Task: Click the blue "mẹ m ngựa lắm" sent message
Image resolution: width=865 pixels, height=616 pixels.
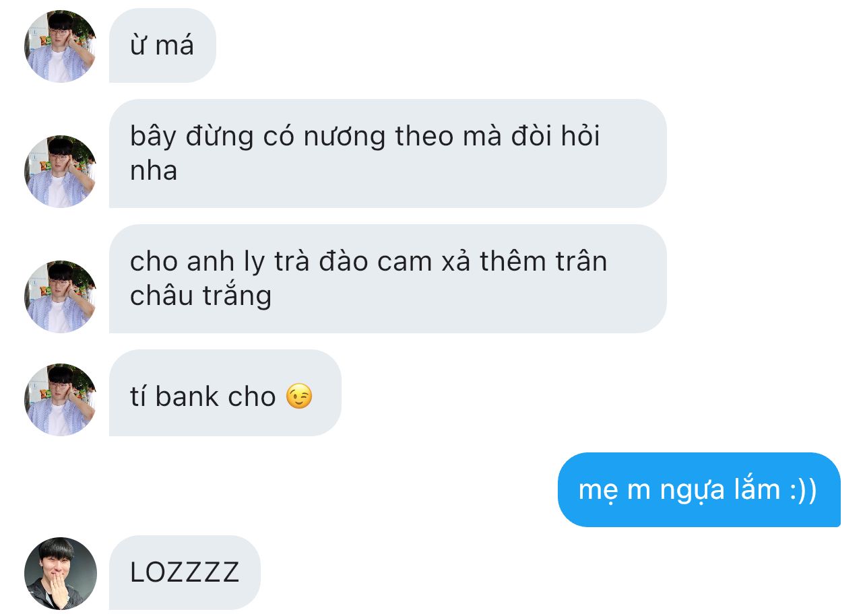Action: pyautogui.click(x=699, y=489)
